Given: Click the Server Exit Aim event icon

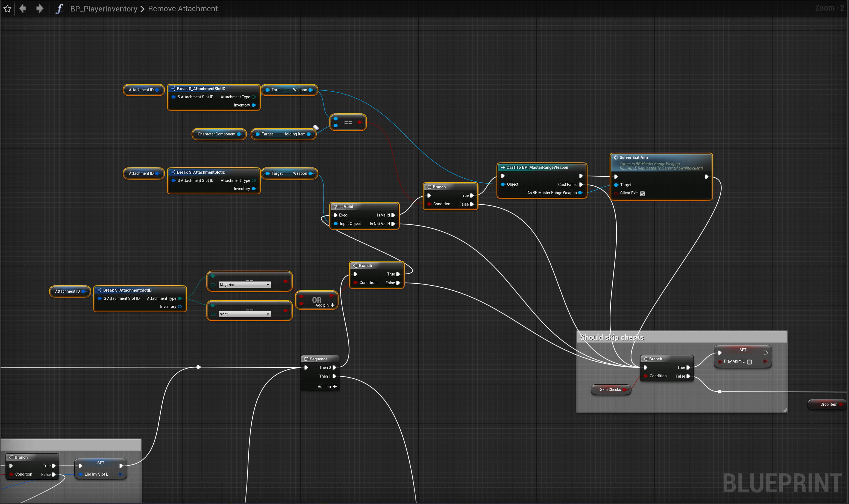Looking at the screenshot, I should [x=616, y=158].
